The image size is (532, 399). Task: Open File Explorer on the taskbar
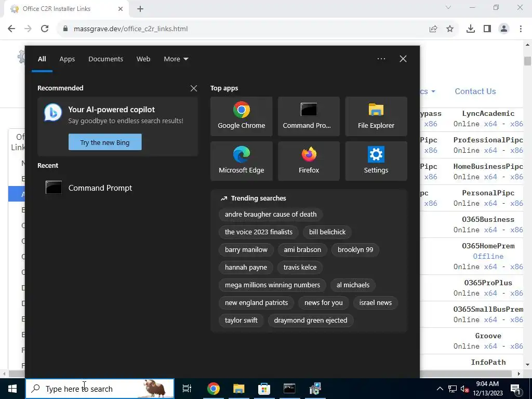(239, 389)
